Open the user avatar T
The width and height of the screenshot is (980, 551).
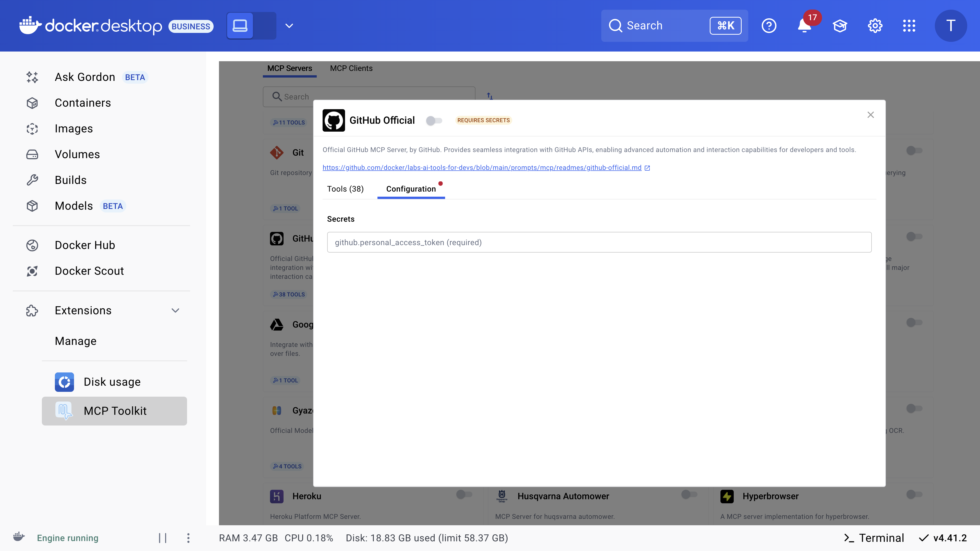coord(950,26)
